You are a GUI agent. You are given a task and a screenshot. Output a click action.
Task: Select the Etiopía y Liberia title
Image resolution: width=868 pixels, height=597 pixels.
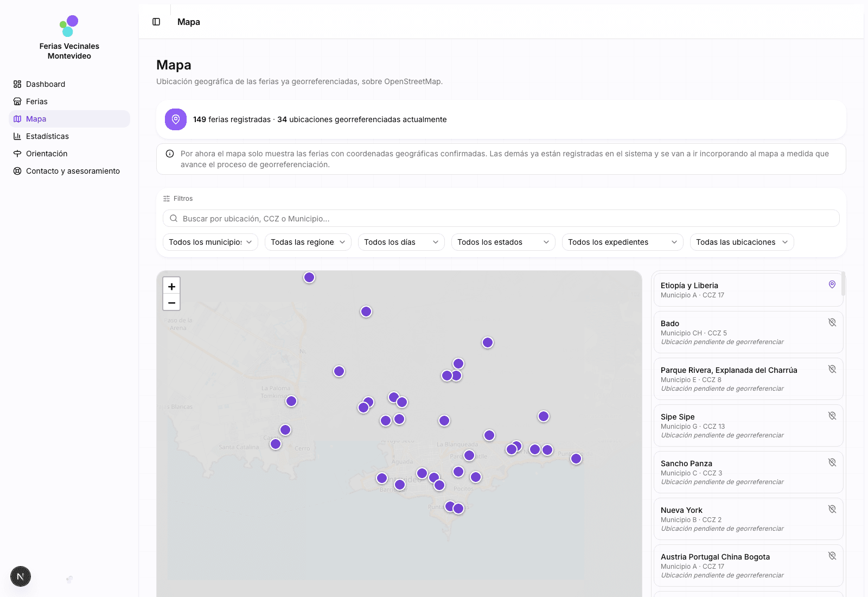[x=690, y=285]
